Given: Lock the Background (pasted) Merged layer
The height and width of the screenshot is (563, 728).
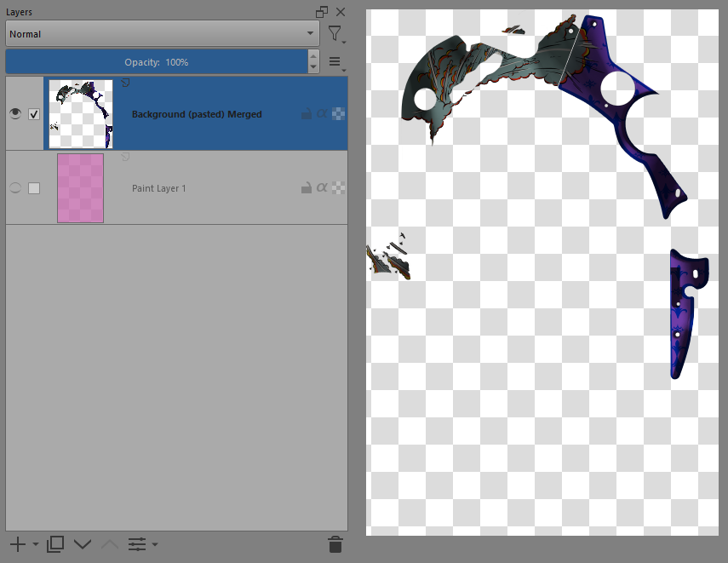Looking at the screenshot, I should coord(306,113).
